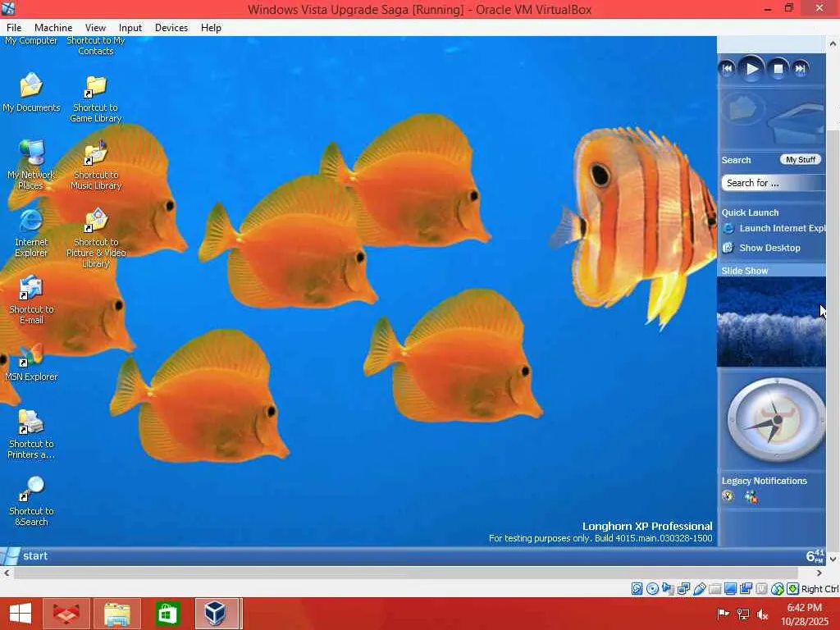Toggle the My Stuff search scope
This screenshot has width=840, height=630.
point(801,160)
